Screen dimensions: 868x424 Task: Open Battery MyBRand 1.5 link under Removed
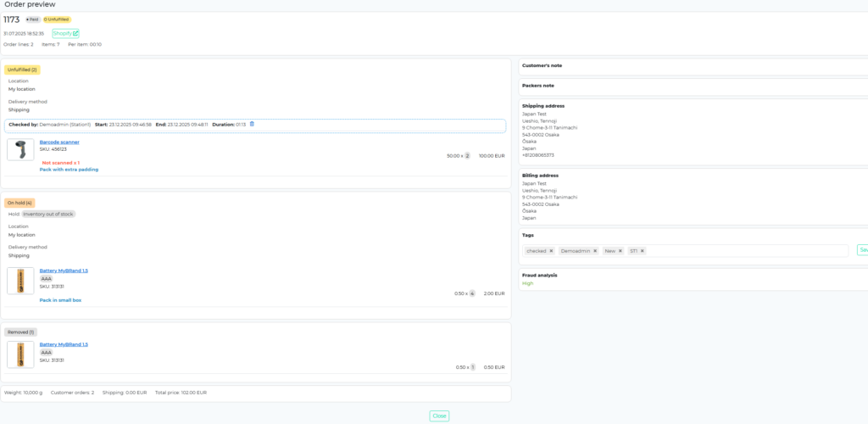(64, 344)
